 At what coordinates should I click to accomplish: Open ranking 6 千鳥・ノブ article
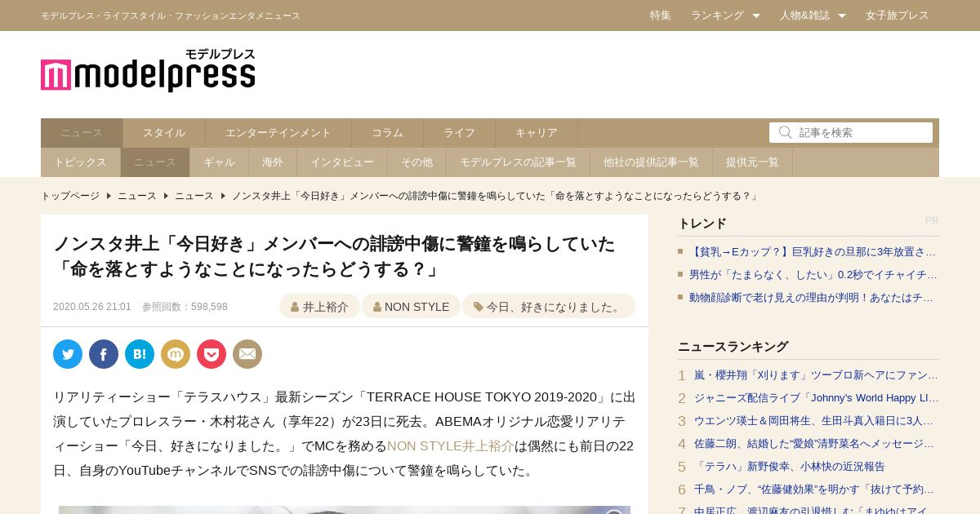tap(814, 490)
